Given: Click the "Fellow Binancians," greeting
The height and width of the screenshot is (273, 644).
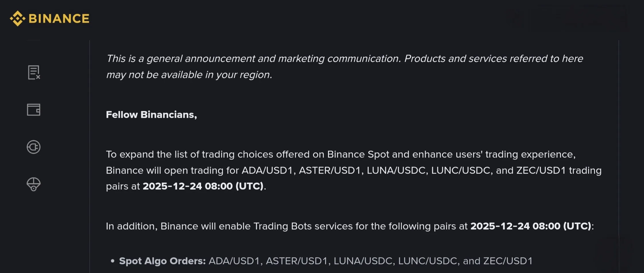Looking at the screenshot, I should pos(151,115).
